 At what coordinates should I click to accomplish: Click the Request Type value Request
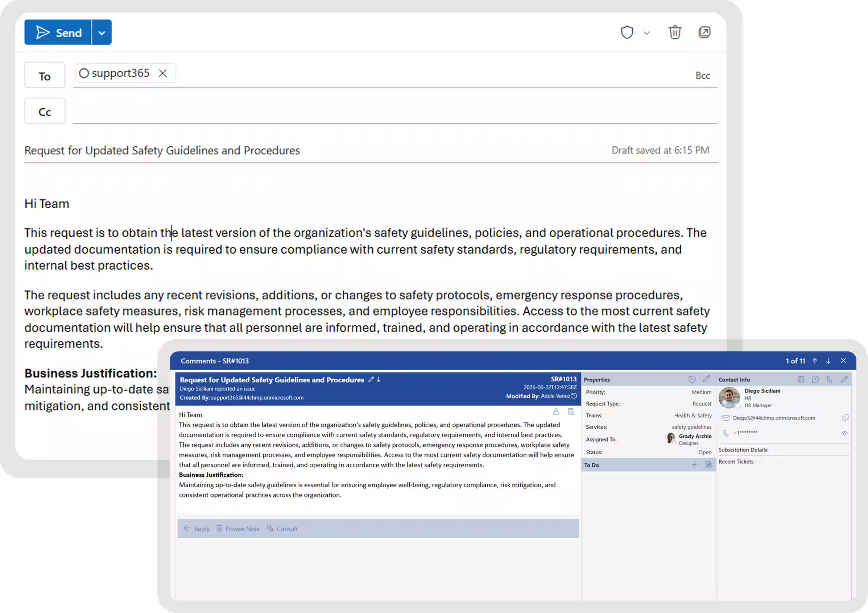coord(702,404)
